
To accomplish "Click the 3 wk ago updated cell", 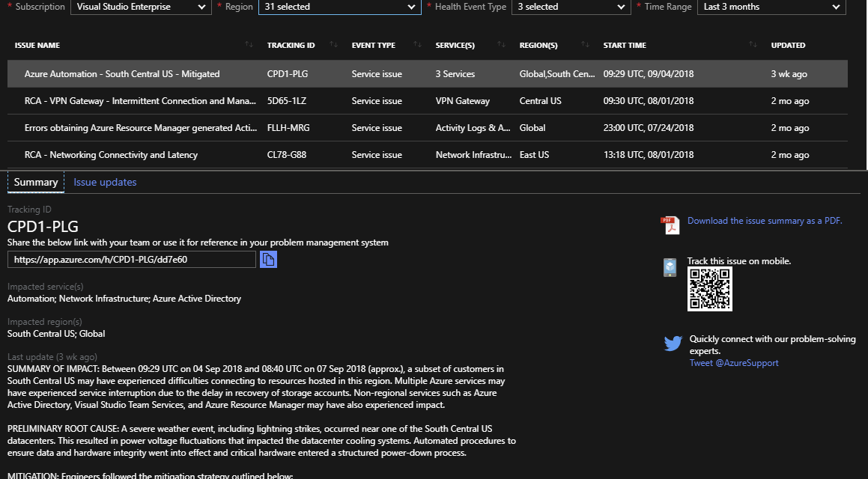I will pyautogui.click(x=789, y=74).
